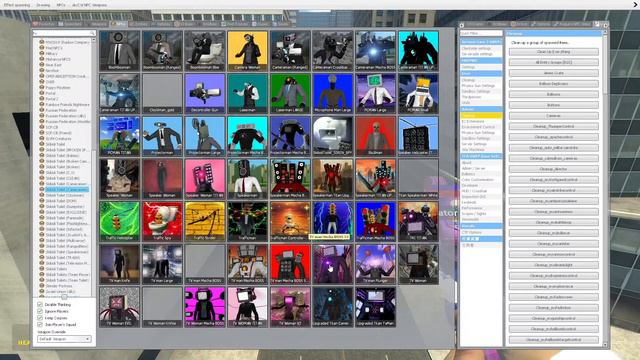This screenshot has height=360, width=640.
Task: Select the Camera Woman NPC on yellow background
Action: click(247, 50)
